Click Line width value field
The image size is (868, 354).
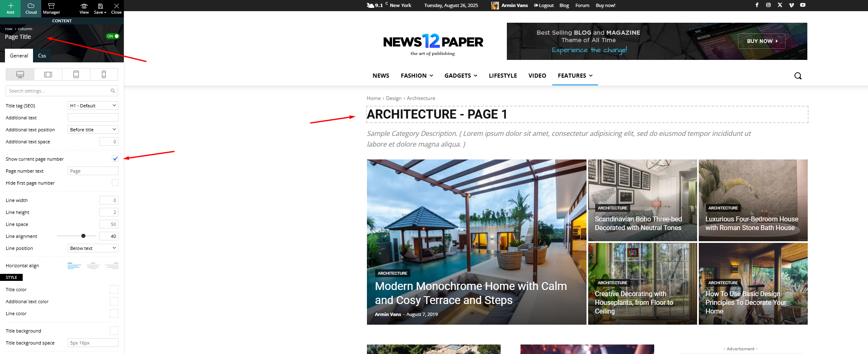point(109,200)
